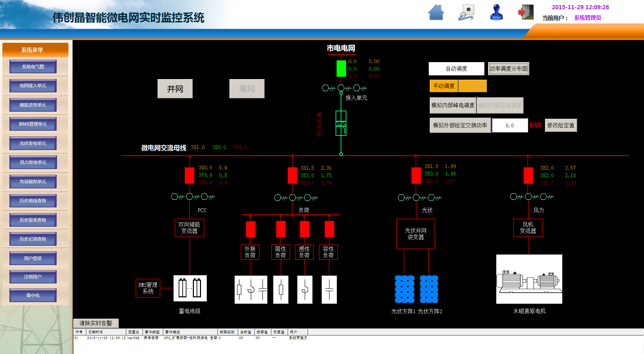The width and height of the screenshot is (644, 354).
Task: Select the 蓄电池组 battery pack icon
Action: [190, 288]
